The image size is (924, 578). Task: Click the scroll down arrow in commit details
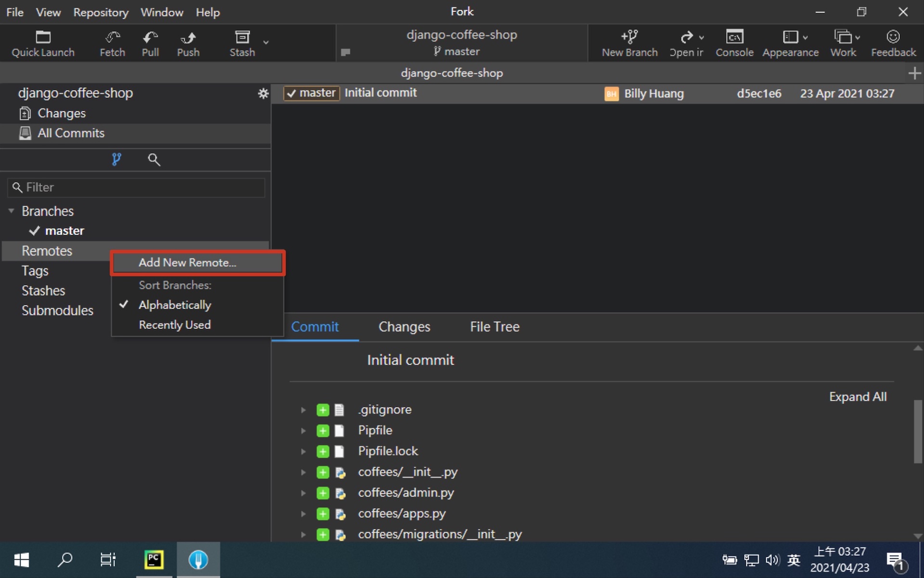click(918, 536)
